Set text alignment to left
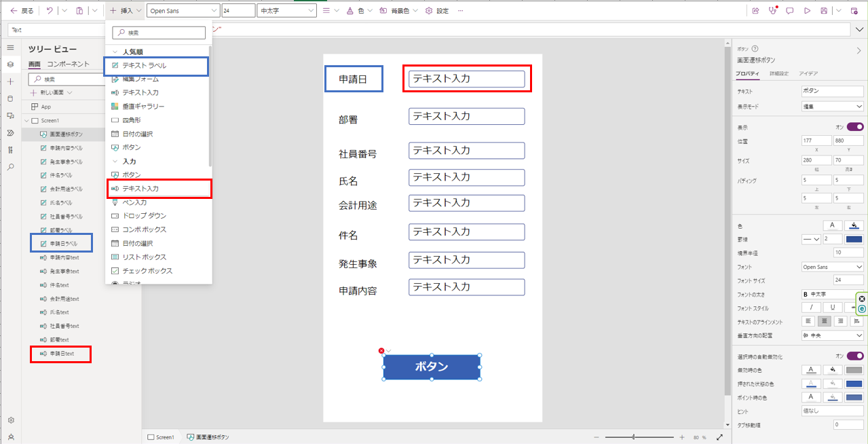This screenshot has height=444, width=868. (x=809, y=321)
